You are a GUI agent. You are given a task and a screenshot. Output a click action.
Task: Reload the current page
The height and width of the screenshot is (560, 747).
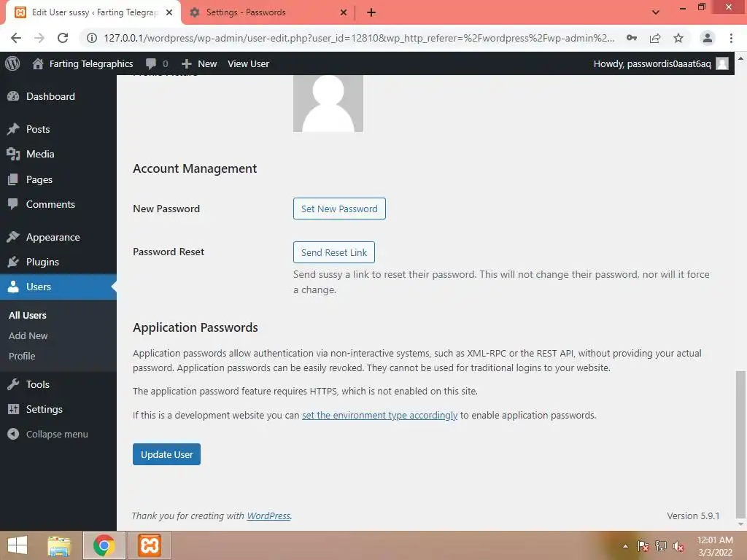[x=63, y=38]
